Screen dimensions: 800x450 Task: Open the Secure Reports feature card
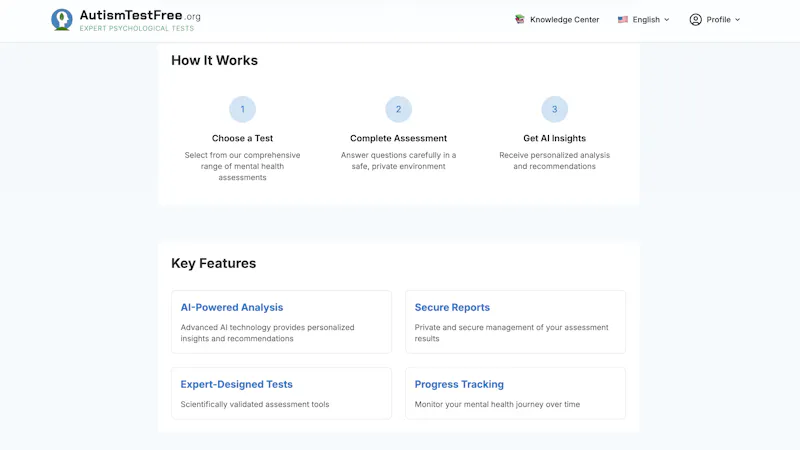tap(515, 322)
